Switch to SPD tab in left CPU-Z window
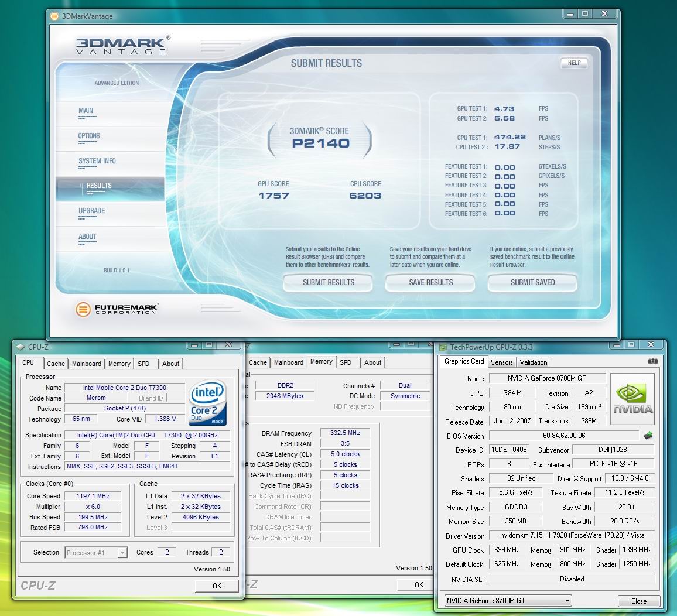The image size is (677, 616). (x=143, y=364)
